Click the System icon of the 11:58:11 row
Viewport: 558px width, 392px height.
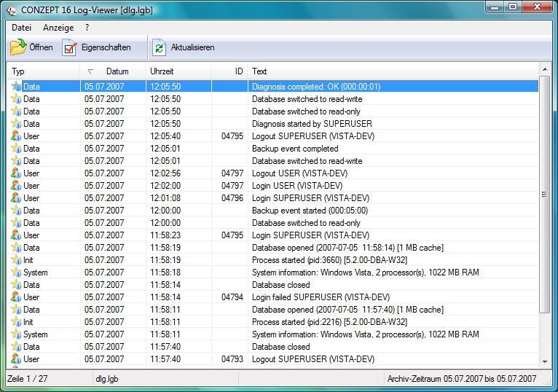tap(16, 334)
